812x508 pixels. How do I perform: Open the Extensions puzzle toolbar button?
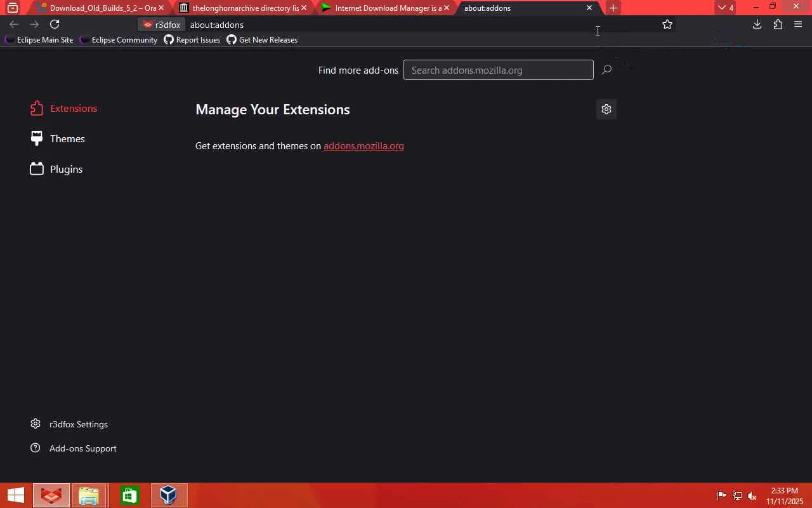(778, 24)
